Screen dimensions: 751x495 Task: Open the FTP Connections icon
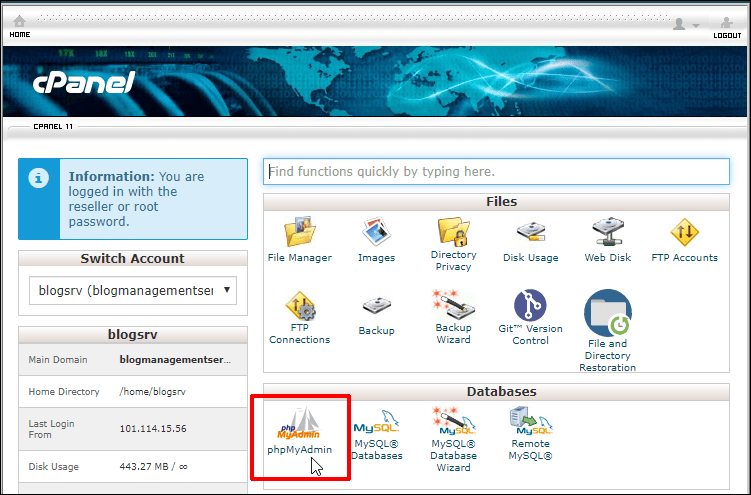point(300,305)
